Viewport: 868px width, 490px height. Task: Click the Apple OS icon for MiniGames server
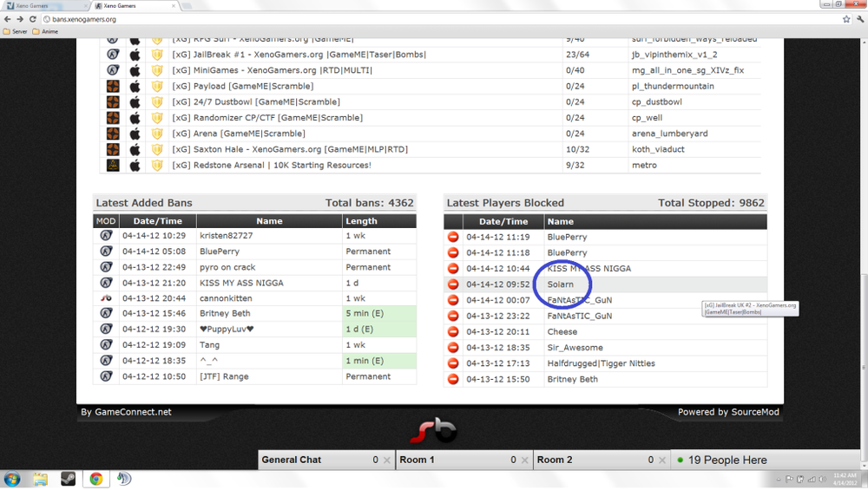tap(135, 71)
